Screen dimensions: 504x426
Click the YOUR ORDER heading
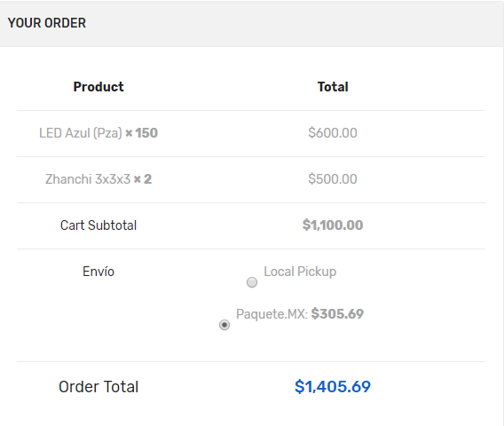[47, 23]
